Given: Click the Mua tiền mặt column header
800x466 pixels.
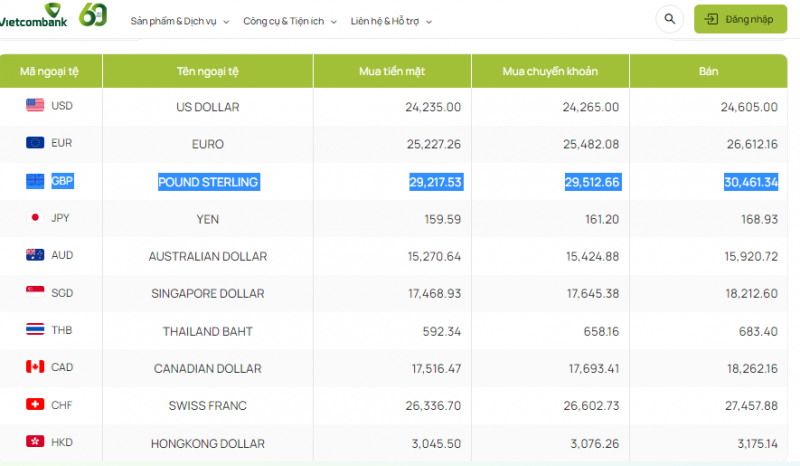Looking at the screenshot, I should point(392,71).
